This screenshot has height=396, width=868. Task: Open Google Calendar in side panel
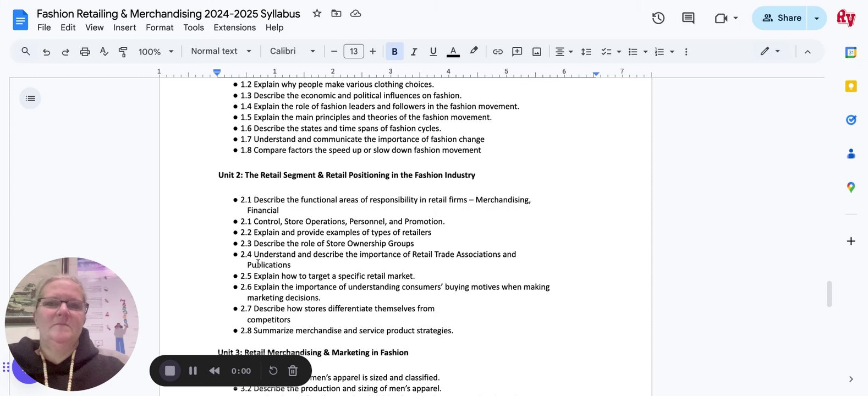[x=851, y=53]
